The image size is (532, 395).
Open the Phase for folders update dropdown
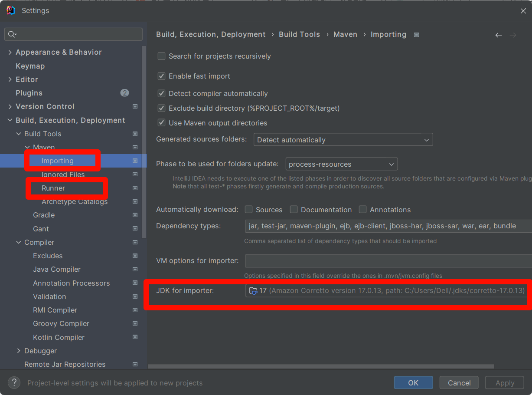[x=341, y=164]
